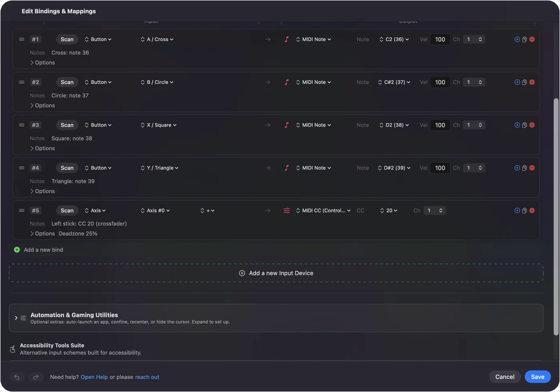The image size is (560, 392).
Task: Open the C#2 (37) note dropdown
Action: click(x=394, y=82)
